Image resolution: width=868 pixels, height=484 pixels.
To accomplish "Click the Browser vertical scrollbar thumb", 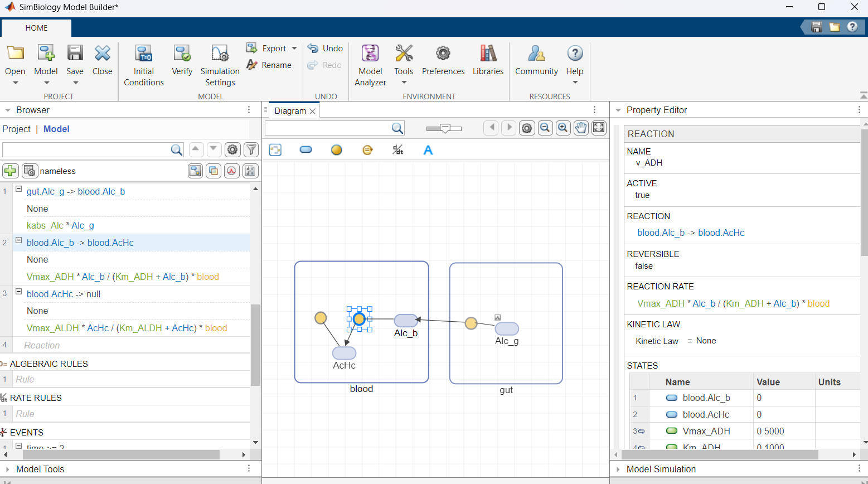I will click(255, 345).
